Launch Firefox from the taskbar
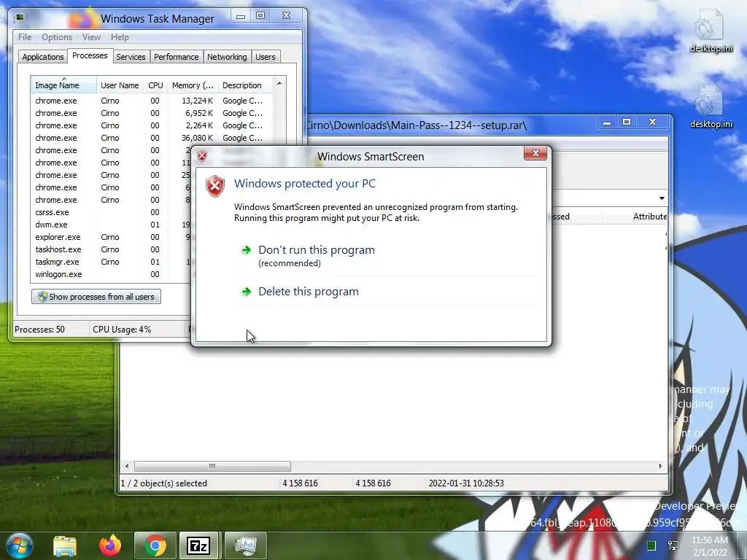Screen dimensions: 747x560 coord(110,545)
